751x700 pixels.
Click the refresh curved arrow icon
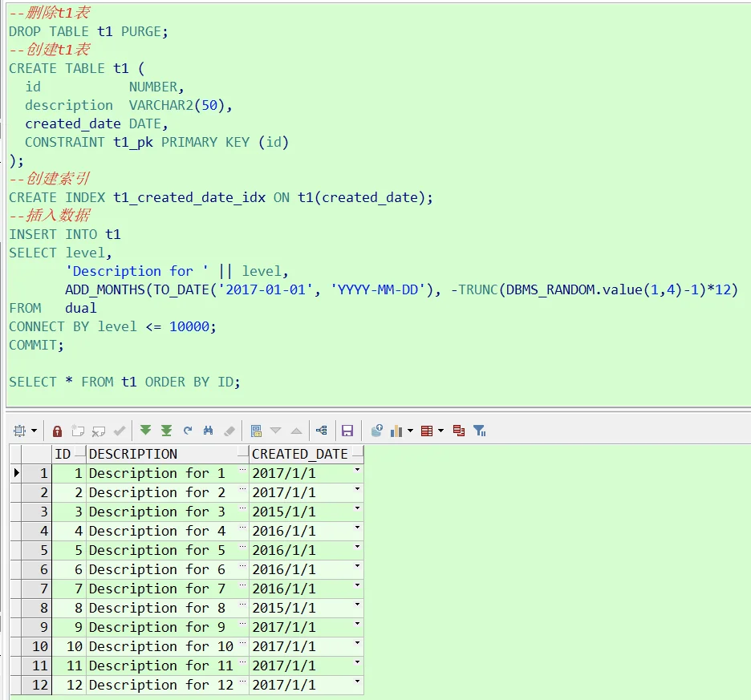click(187, 431)
